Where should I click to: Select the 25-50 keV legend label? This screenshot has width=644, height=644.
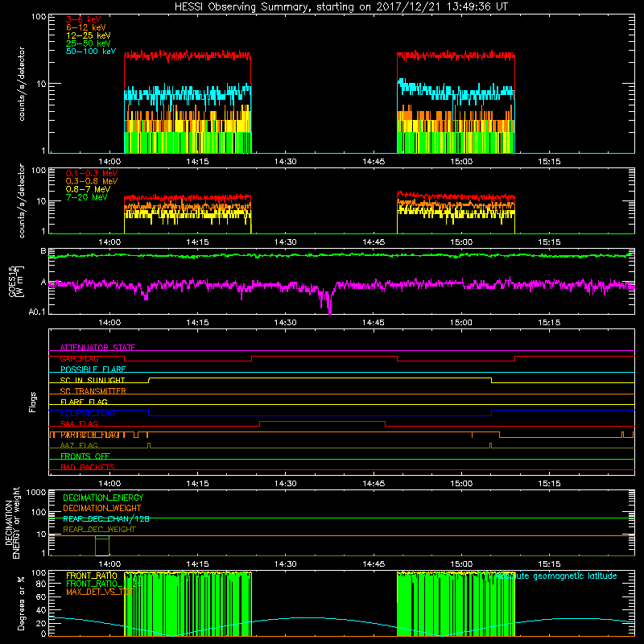[89, 43]
